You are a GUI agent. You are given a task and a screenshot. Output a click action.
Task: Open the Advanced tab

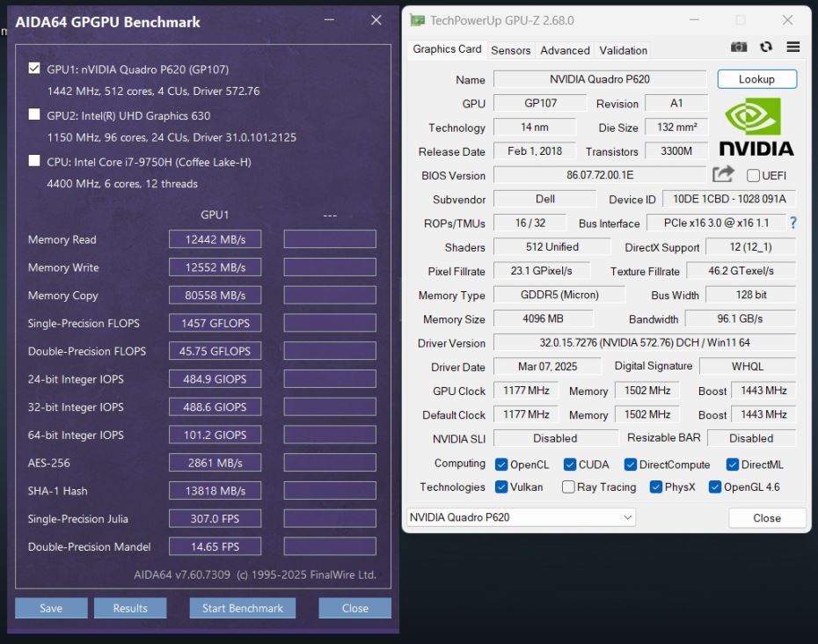pos(565,50)
